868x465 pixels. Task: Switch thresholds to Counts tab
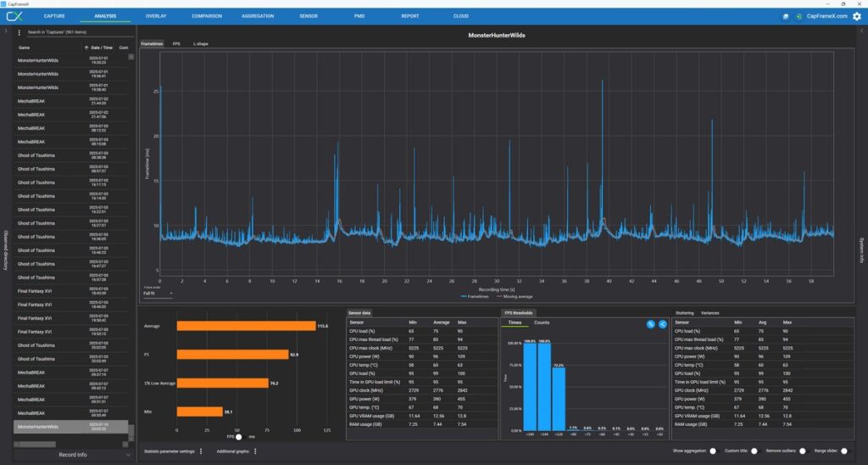pyautogui.click(x=542, y=322)
